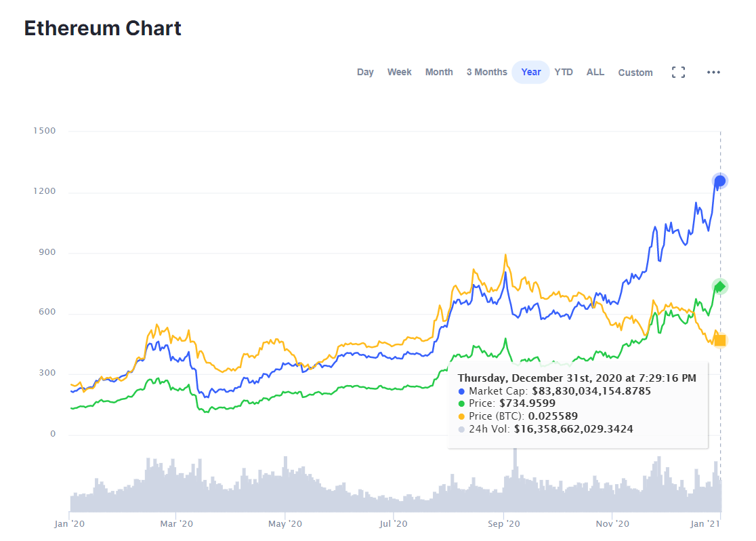Open the Custom date range picker
The width and height of the screenshot is (756, 541).
point(635,72)
